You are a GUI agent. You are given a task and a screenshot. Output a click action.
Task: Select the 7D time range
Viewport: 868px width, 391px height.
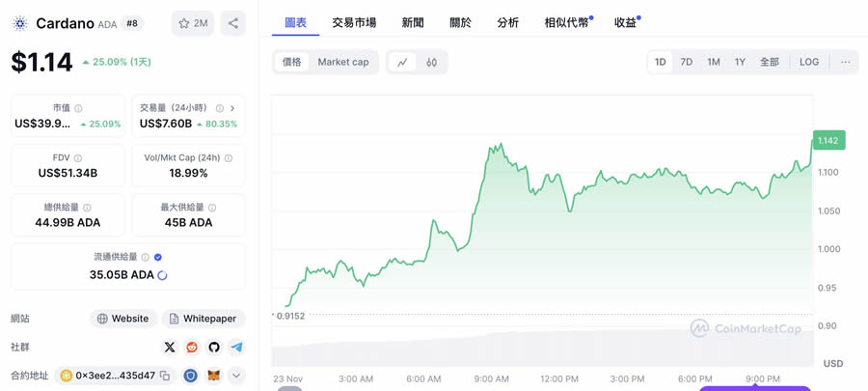pyautogui.click(x=687, y=62)
